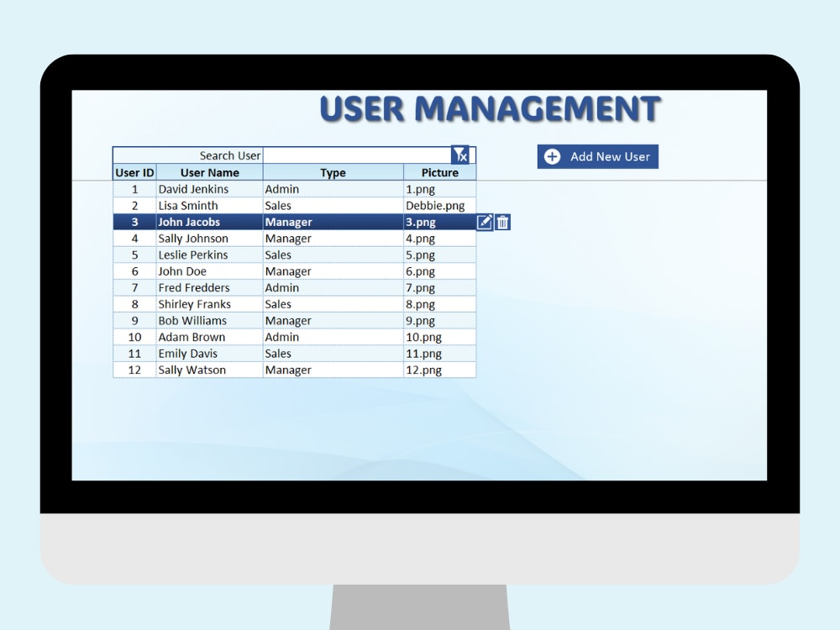Click the Sales type of Emily Davis
This screenshot has height=630, width=840.
pyautogui.click(x=333, y=354)
